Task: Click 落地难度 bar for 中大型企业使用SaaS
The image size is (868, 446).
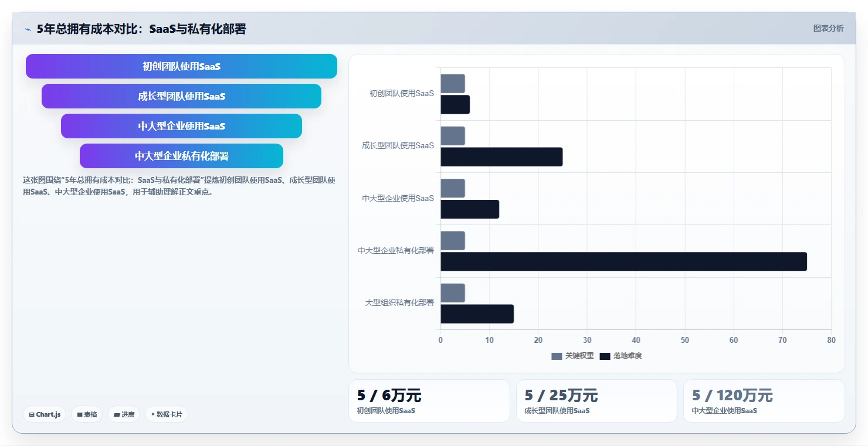Action: [x=470, y=209]
